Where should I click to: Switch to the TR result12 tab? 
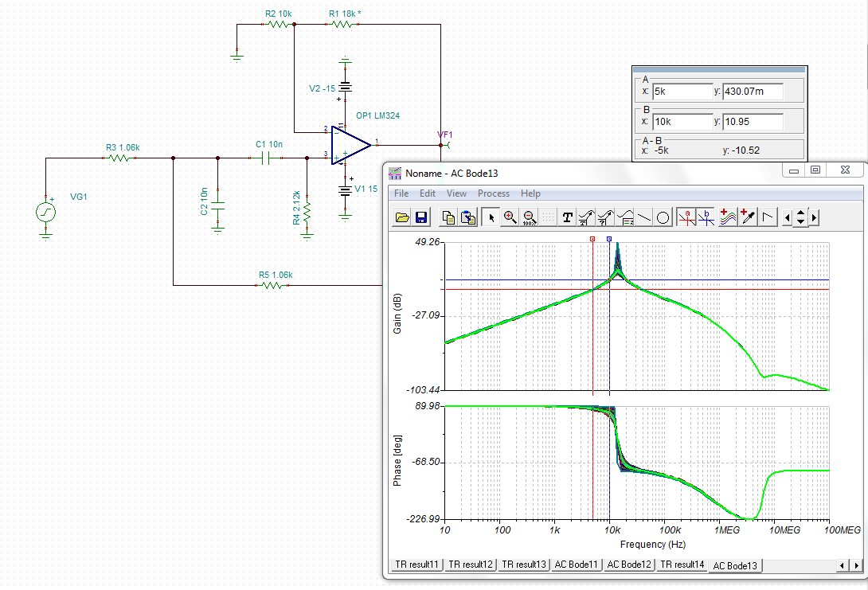470,565
